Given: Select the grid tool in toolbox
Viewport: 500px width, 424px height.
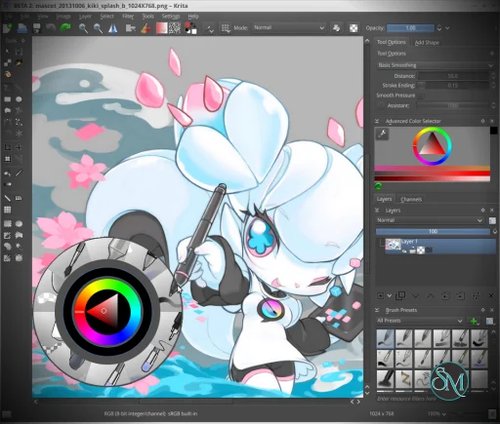Looking at the screenshot, I should click(x=7, y=210).
